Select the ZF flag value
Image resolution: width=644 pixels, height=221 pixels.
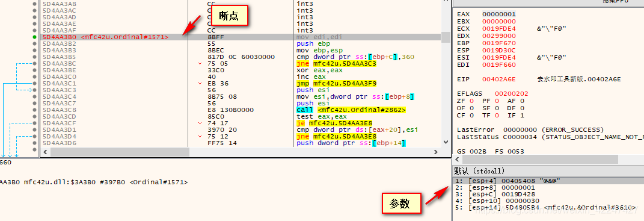pos(472,101)
